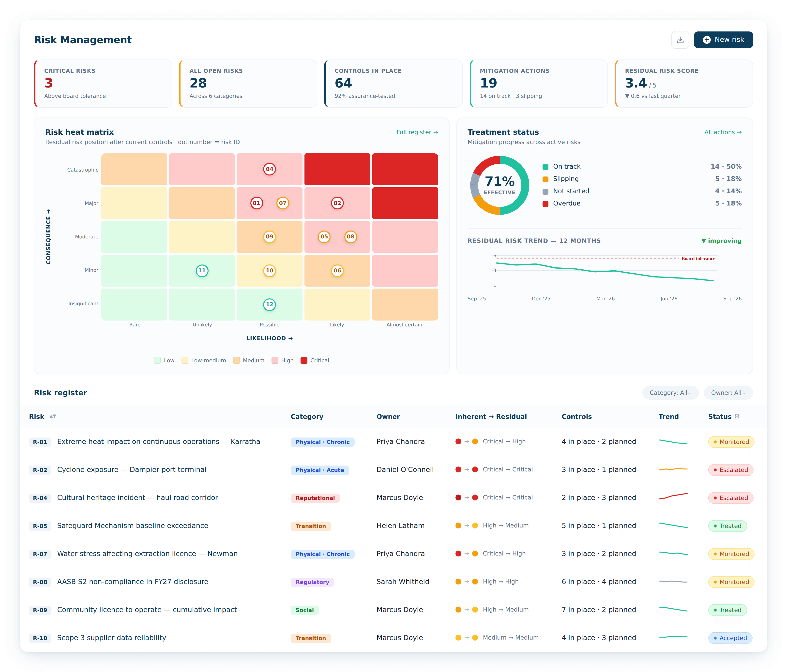Click owner Sarah Whitfield in R-08 row

pyautogui.click(x=403, y=582)
